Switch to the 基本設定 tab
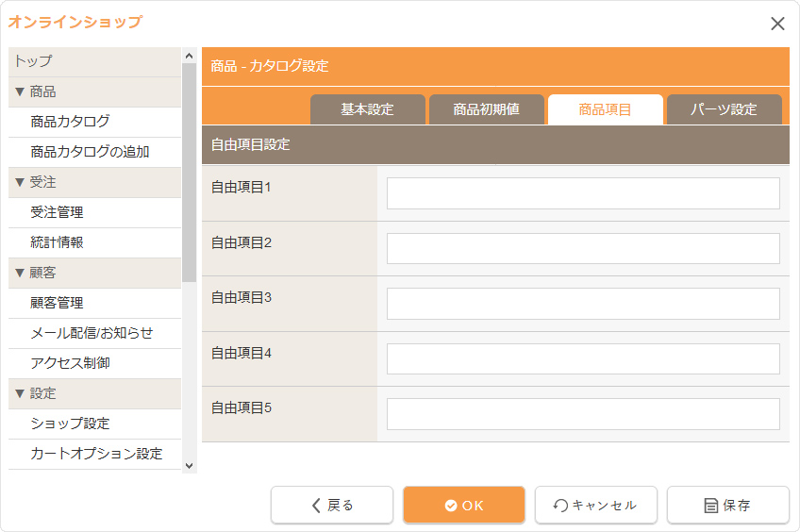The width and height of the screenshot is (800, 532). 368,109
